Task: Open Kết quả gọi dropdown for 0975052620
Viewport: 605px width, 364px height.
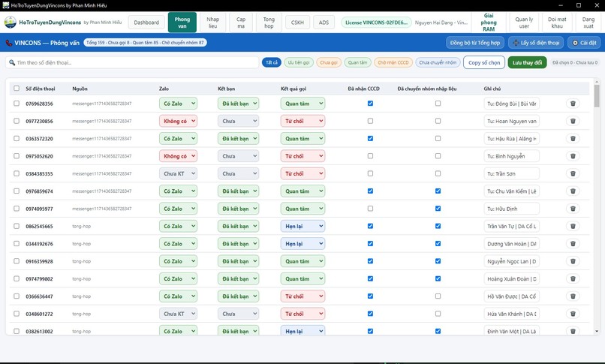Action: coord(302,156)
